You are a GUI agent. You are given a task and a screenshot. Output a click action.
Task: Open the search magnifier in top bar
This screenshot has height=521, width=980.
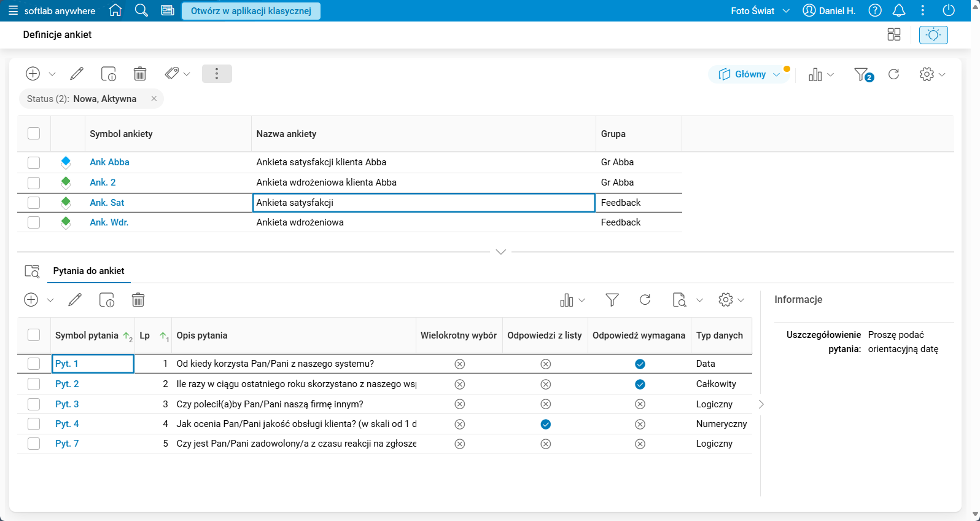click(x=141, y=10)
